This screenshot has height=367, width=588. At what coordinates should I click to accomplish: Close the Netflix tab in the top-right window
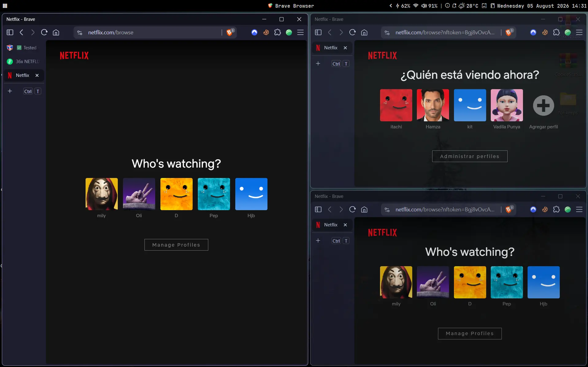[x=345, y=48]
